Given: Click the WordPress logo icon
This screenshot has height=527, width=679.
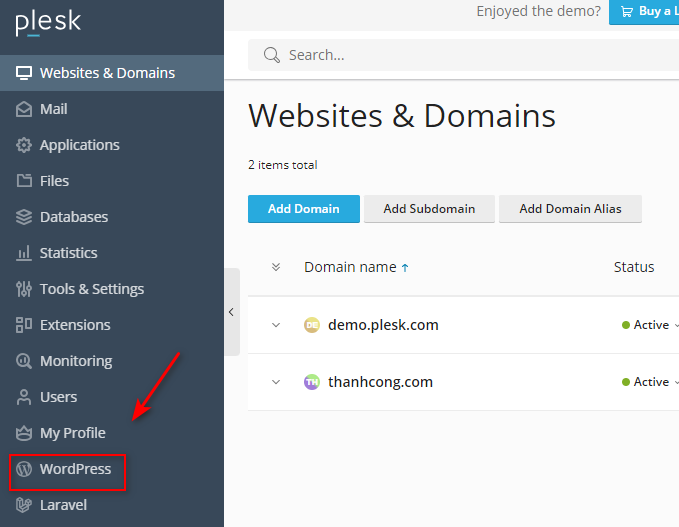Looking at the screenshot, I should pos(24,469).
